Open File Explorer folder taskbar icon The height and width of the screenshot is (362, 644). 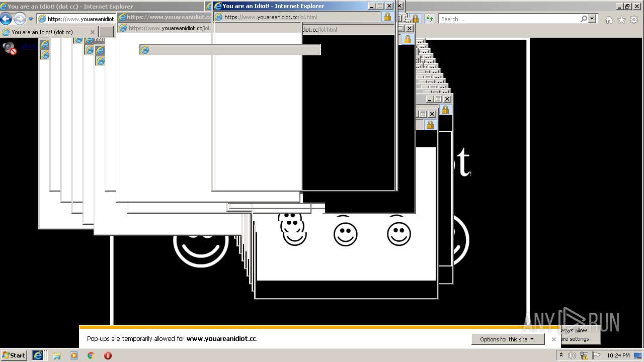click(x=56, y=355)
